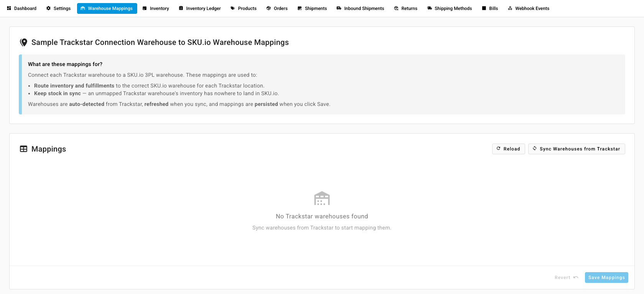
Task: Click the Dashboard grid icon
Action: (9, 8)
